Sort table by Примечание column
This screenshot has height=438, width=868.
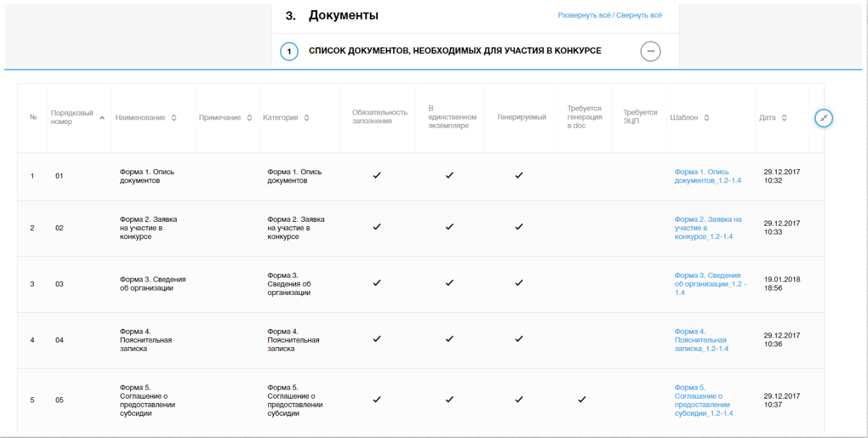226,118
